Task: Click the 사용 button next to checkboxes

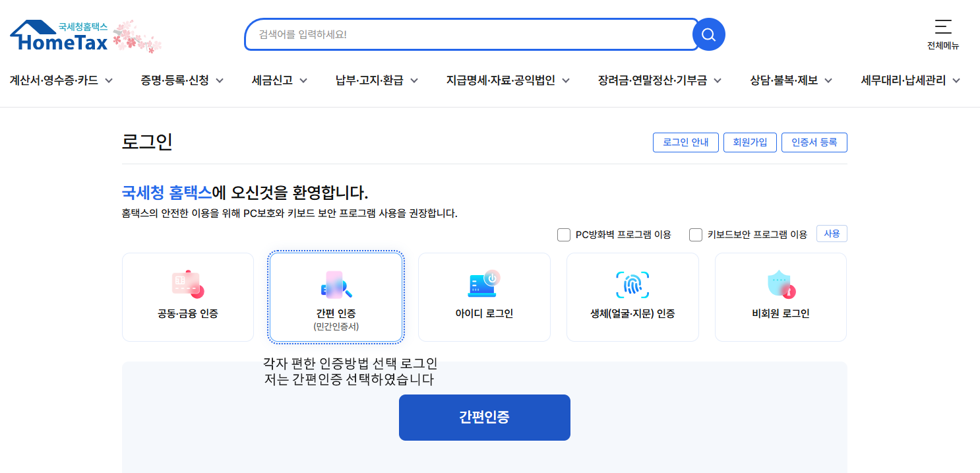Action: pos(831,233)
